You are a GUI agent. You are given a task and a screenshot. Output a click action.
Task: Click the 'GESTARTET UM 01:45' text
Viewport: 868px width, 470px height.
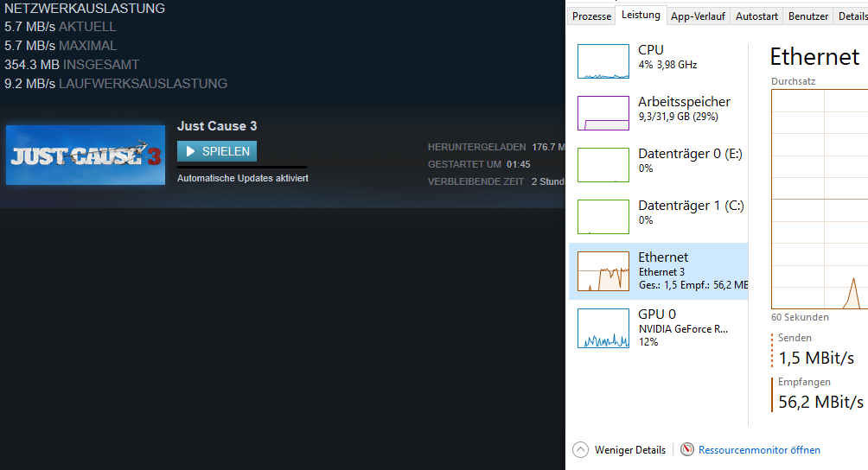pos(479,164)
